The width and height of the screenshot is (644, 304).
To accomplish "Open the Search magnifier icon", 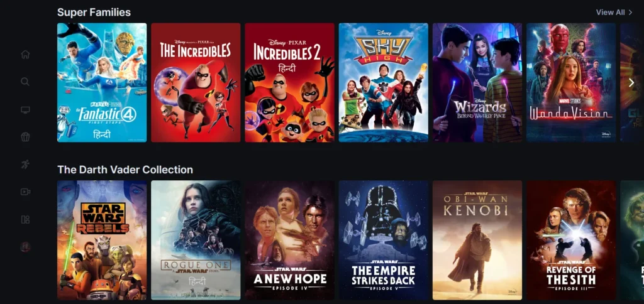I will click(x=25, y=82).
